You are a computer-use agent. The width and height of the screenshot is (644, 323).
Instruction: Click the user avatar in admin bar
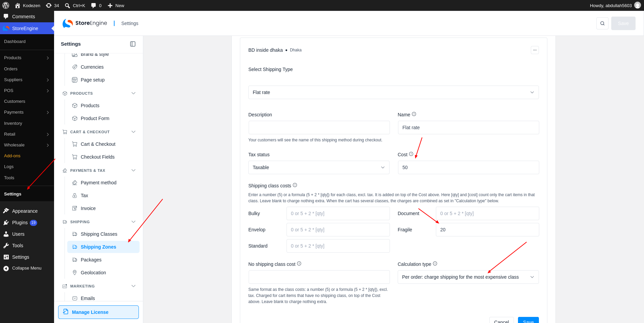click(638, 5)
